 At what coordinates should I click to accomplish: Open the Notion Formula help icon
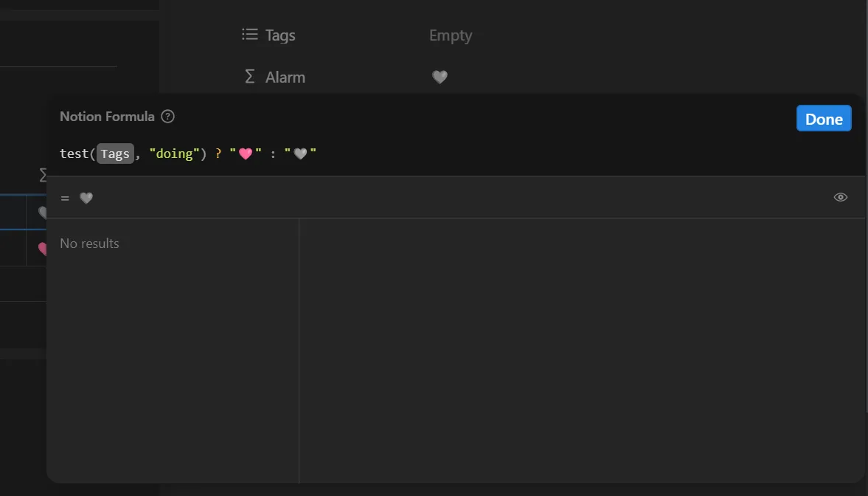(x=167, y=117)
